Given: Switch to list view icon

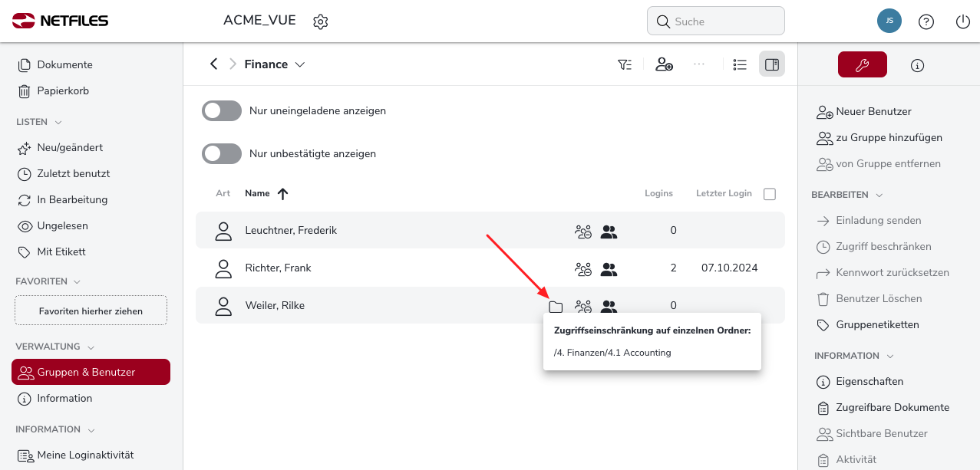Looking at the screenshot, I should coord(740,64).
